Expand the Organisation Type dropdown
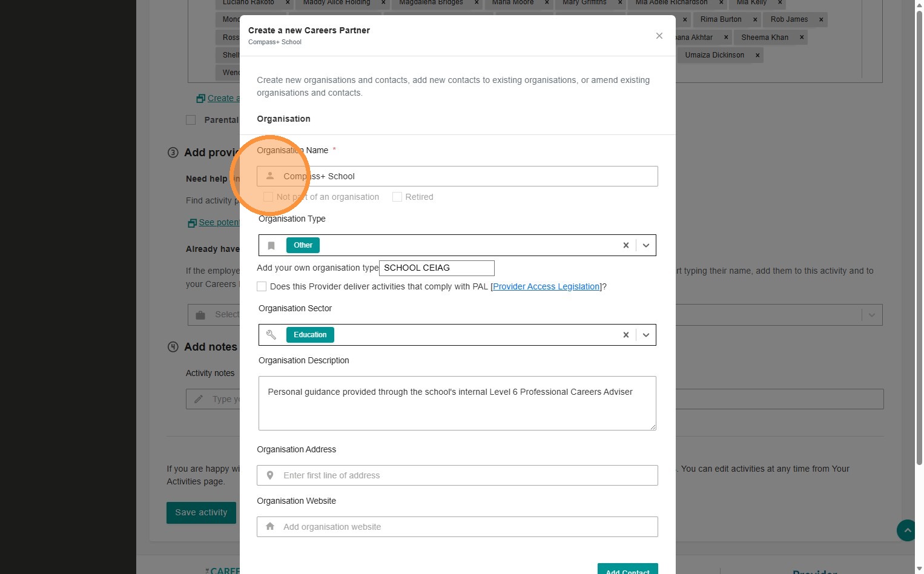 [646, 245]
